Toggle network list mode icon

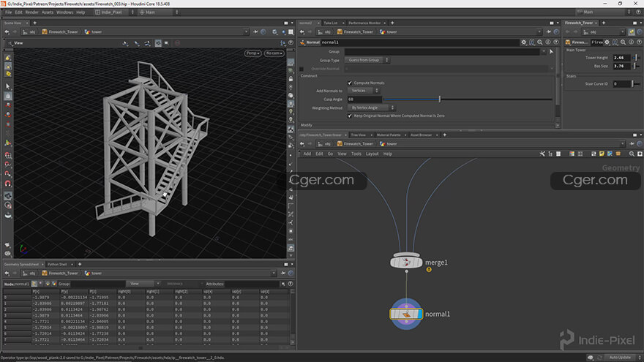coord(550,154)
